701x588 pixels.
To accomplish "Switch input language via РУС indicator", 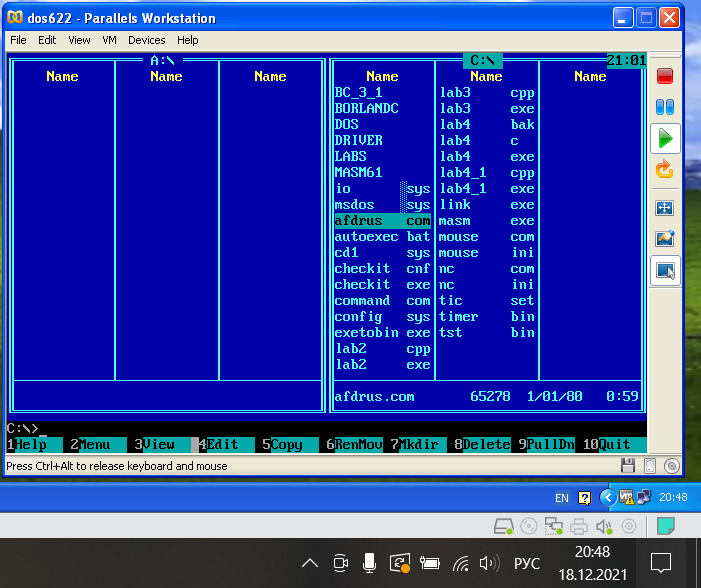I will click(x=527, y=563).
